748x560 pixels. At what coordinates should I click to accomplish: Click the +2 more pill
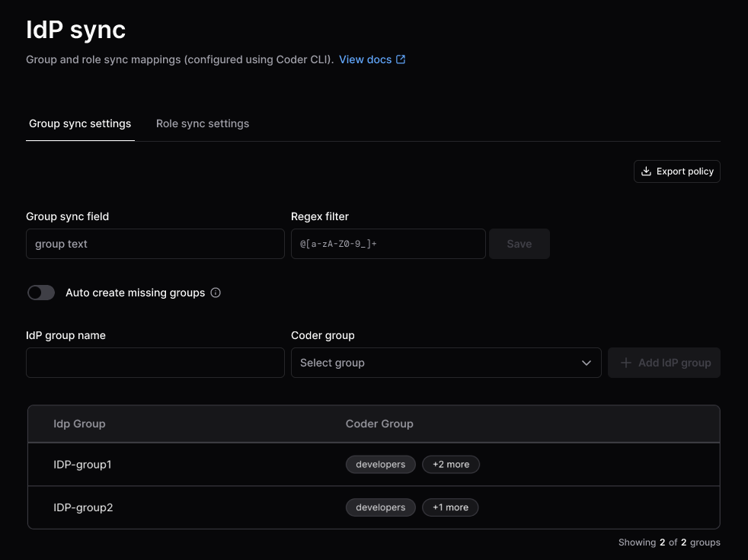click(451, 465)
